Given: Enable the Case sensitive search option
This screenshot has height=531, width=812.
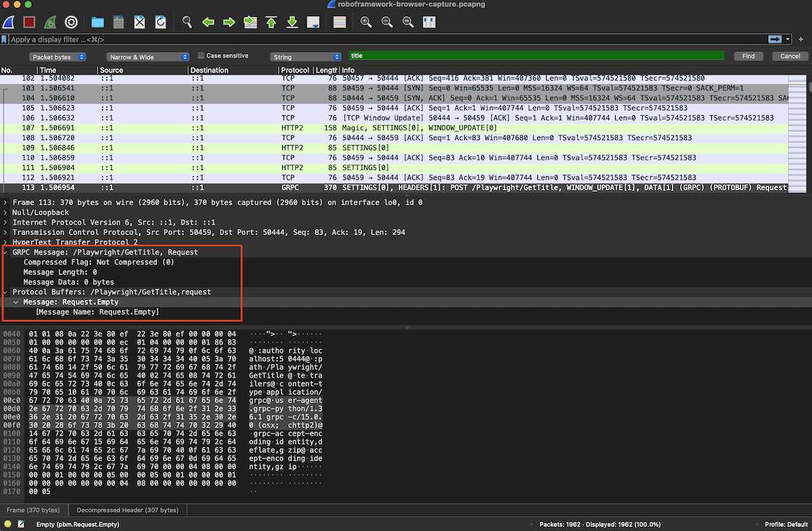Looking at the screenshot, I should [x=200, y=55].
